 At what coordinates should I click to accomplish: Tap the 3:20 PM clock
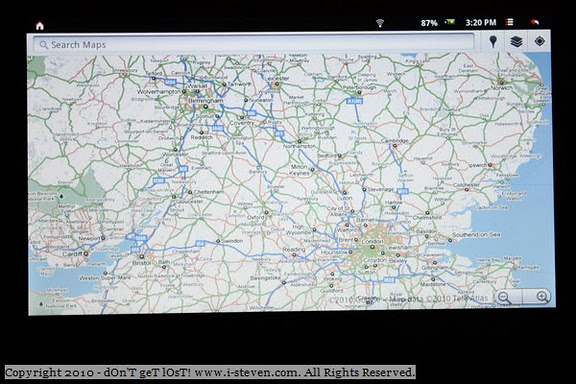(x=480, y=22)
